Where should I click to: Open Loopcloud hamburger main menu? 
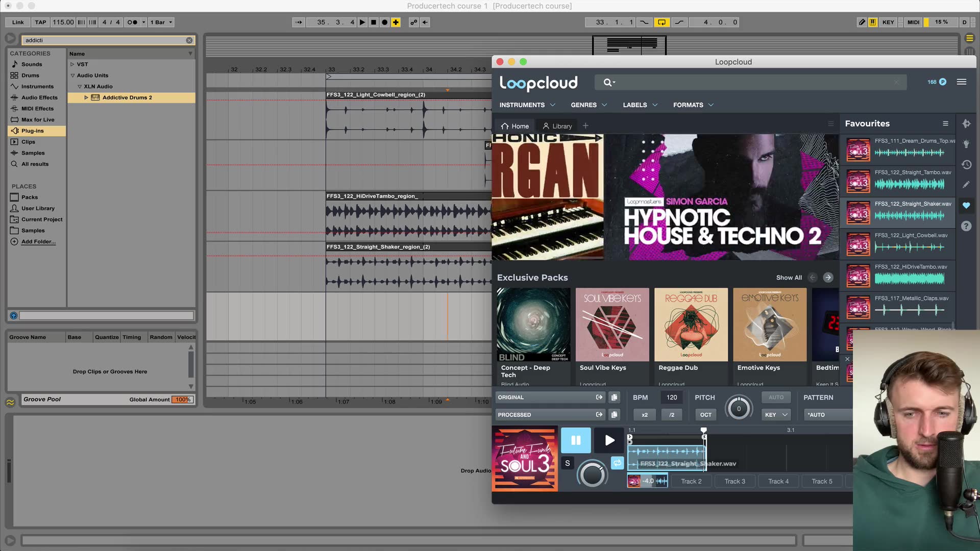coord(962,82)
